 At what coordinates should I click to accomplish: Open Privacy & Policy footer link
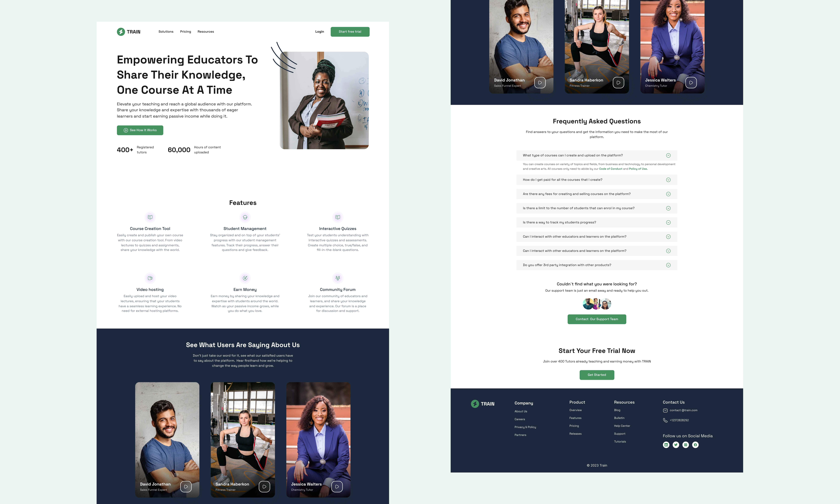click(525, 427)
